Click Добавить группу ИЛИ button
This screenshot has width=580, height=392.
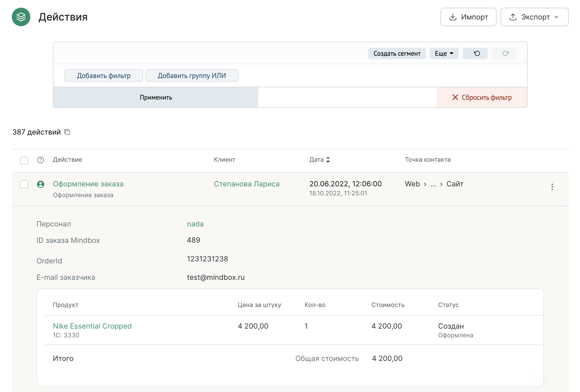pos(192,75)
